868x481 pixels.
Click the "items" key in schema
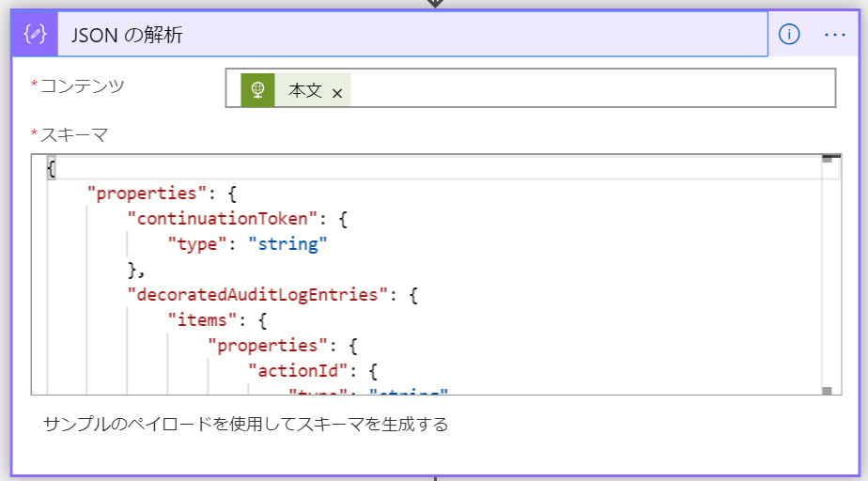coord(202,320)
